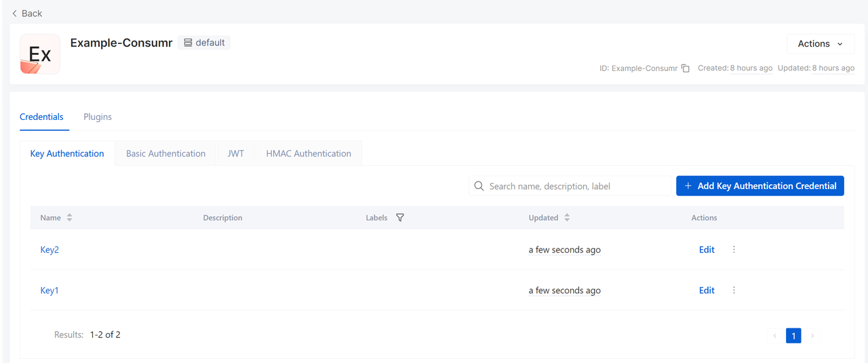Open the Labels filter icon
The width and height of the screenshot is (868, 363).
point(400,217)
